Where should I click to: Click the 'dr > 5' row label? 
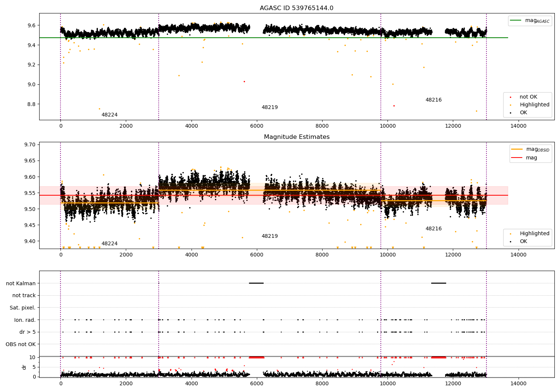click(28, 332)
